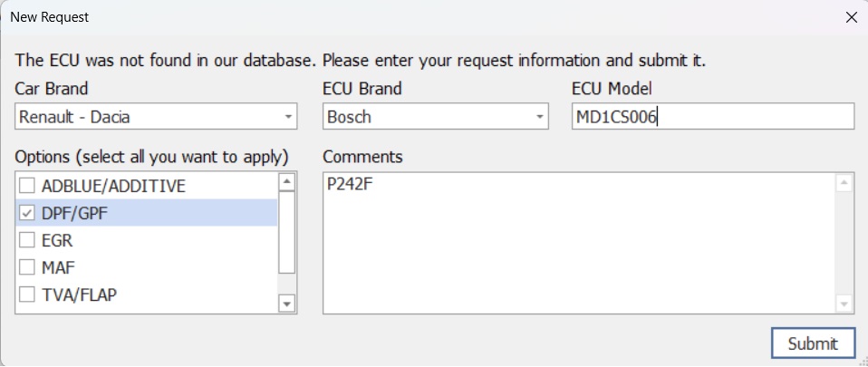Select the TVA/FLAP checkbox
The image size is (868, 367).
(x=27, y=295)
